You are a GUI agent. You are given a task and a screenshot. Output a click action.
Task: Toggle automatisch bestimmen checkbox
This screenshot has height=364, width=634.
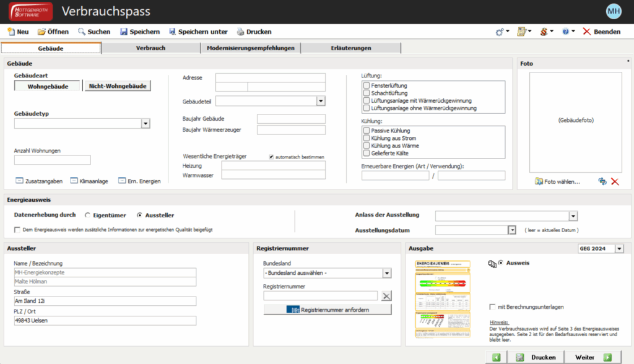(x=271, y=157)
